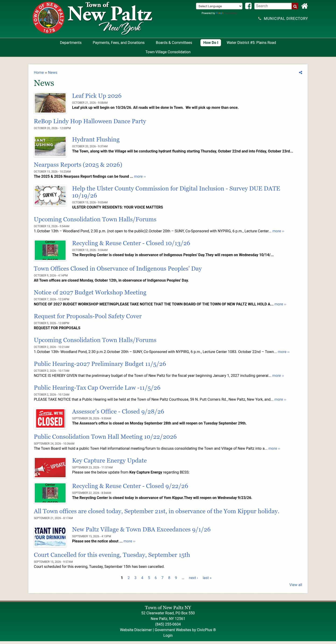Open Key Capture Energy Update article
Image resolution: width=336 pixels, height=644 pixels.
tap(109, 460)
